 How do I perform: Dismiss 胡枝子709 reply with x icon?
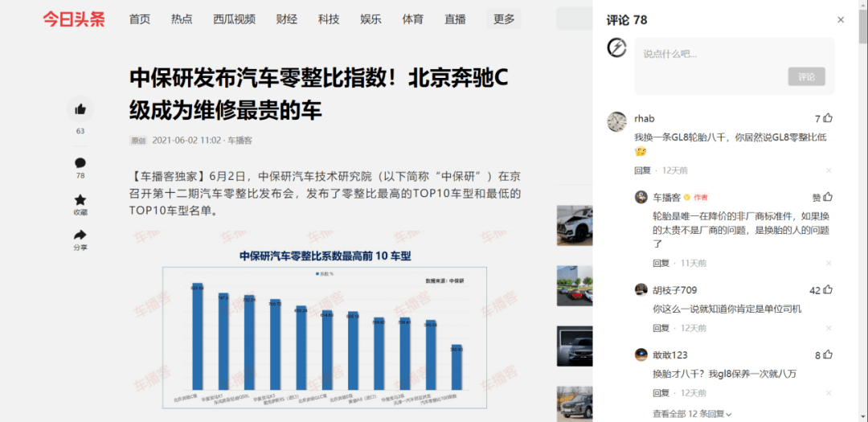(x=829, y=329)
